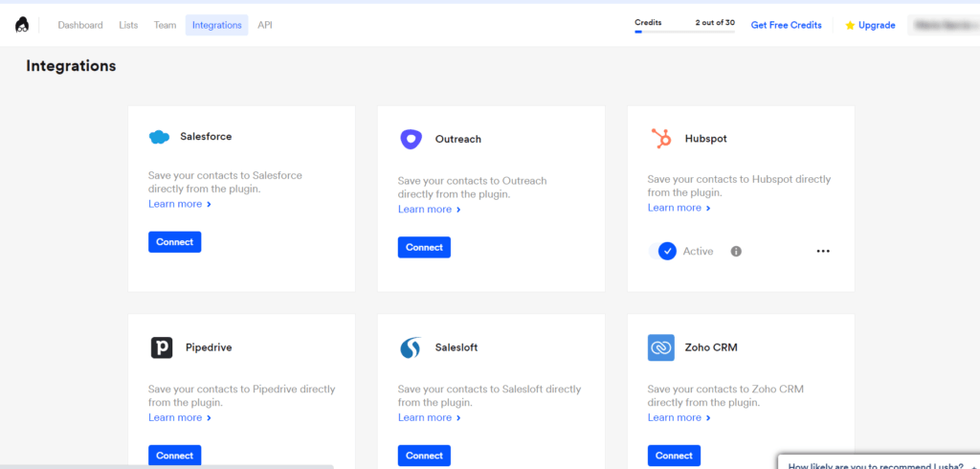Open the blurred user account menu
This screenshot has width=980, height=469.
click(x=944, y=25)
